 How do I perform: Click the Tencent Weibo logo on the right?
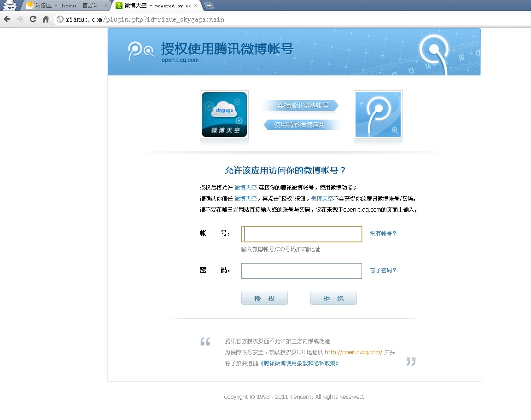tap(378, 114)
